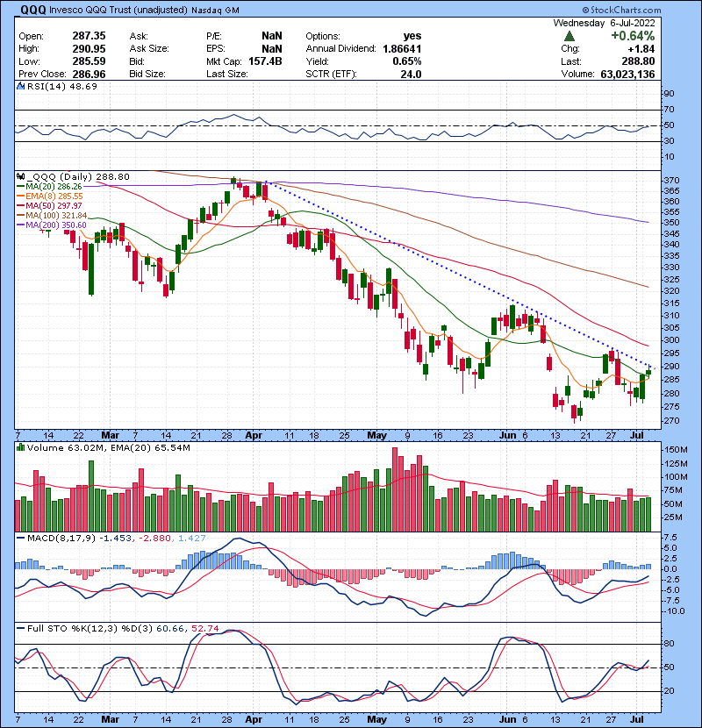Click the QQQ ticker symbol in the header

click(33, 11)
